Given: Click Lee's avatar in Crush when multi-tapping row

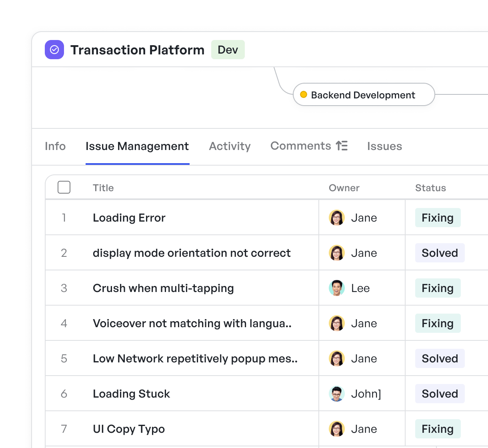Looking at the screenshot, I should (x=337, y=288).
